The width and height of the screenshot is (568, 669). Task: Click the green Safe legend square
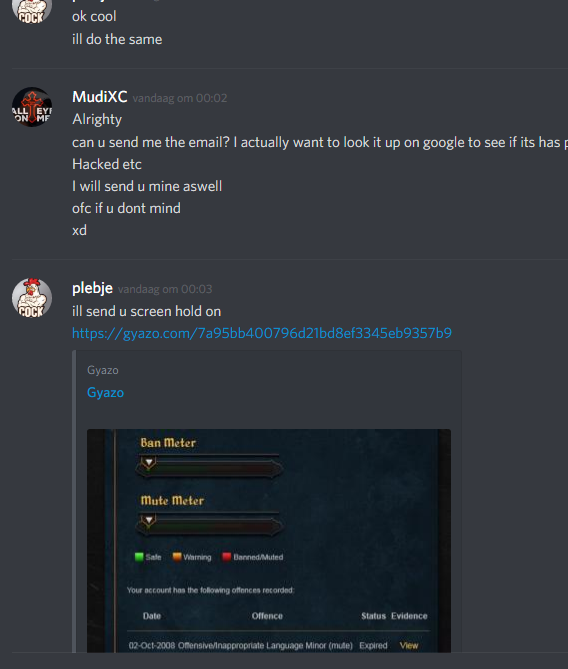(139, 557)
